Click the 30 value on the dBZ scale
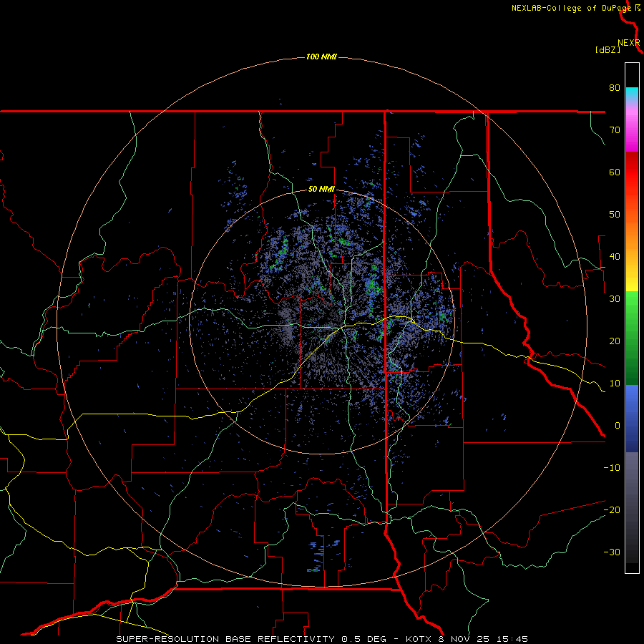Image resolution: width=644 pixels, height=644 pixels. click(615, 298)
